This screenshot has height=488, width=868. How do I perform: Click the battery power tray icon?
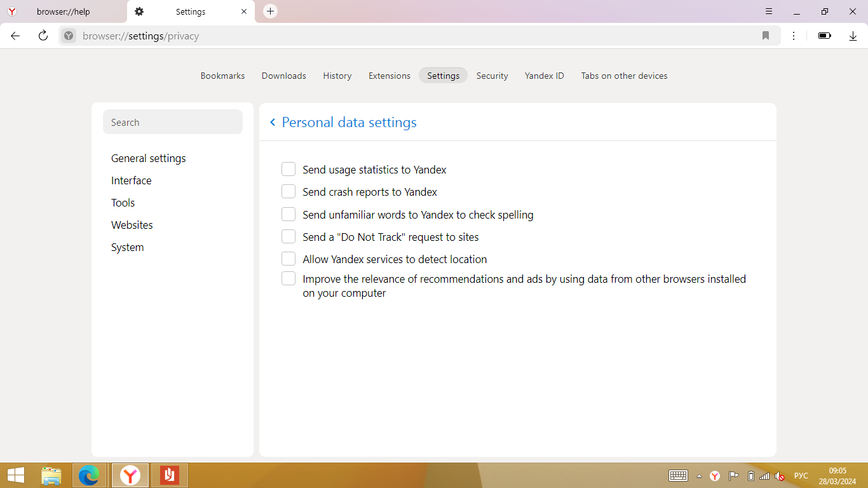pos(751,476)
